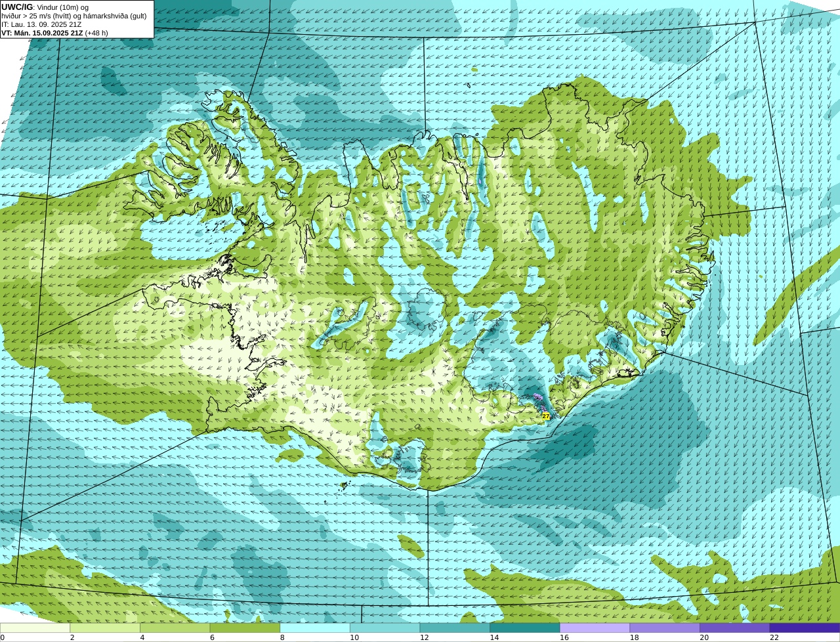
Task: Select the 20–22 m/s violet swatch
Action: (735, 628)
